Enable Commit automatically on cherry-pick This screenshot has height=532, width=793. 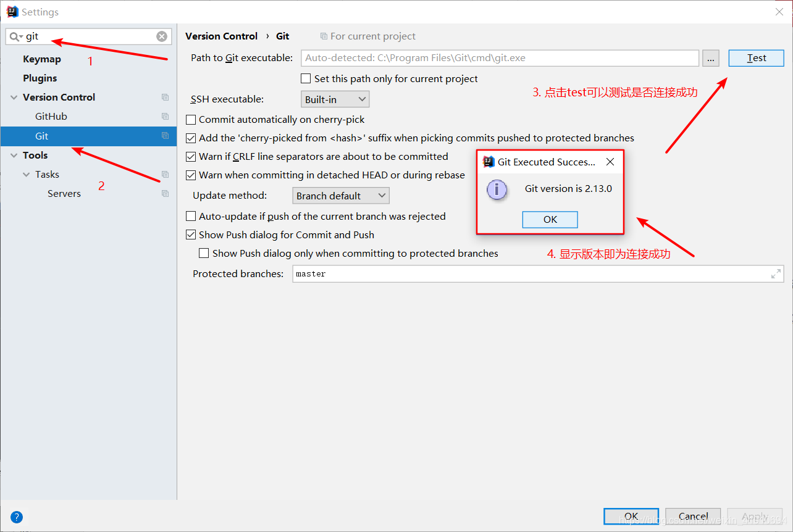tap(191, 120)
